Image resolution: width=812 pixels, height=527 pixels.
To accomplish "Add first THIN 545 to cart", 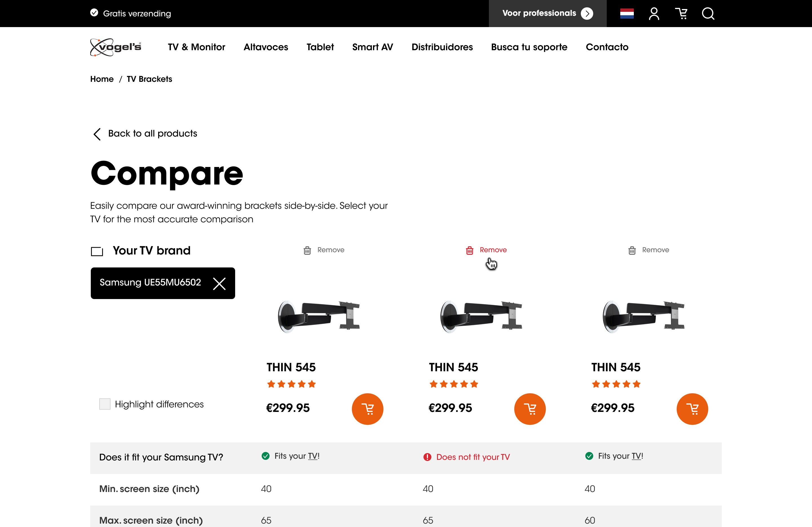I will (367, 409).
